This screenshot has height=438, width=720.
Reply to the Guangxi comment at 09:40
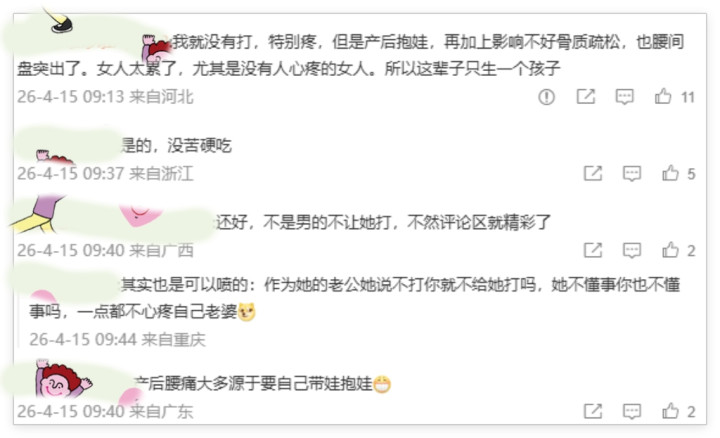[x=632, y=250]
